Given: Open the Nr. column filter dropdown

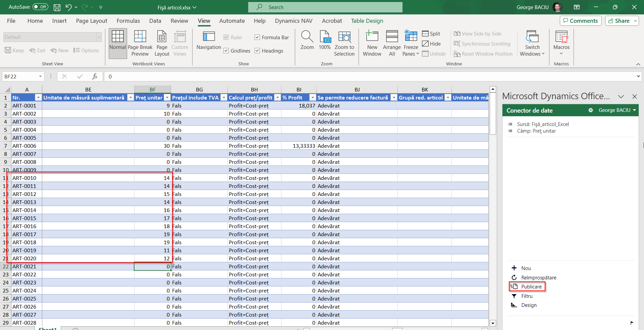Looking at the screenshot, I should 38,97.
